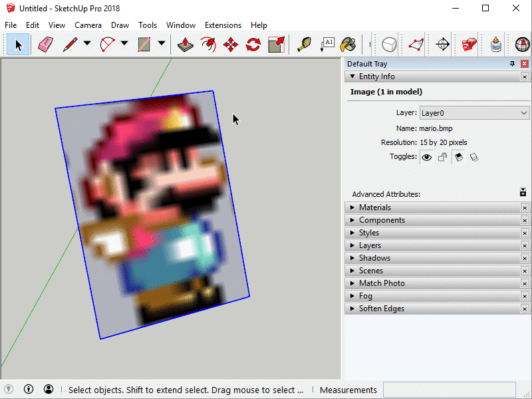
Task: Select the Eraser tool
Action: [x=45, y=45]
